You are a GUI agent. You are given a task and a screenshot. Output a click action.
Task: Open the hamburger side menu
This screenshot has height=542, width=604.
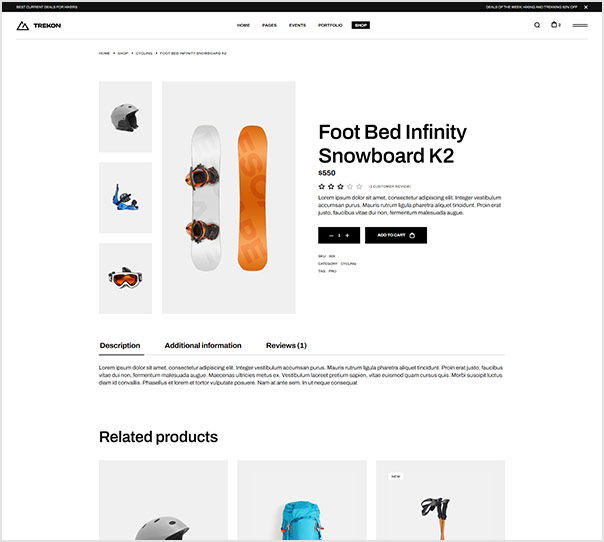(580, 25)
